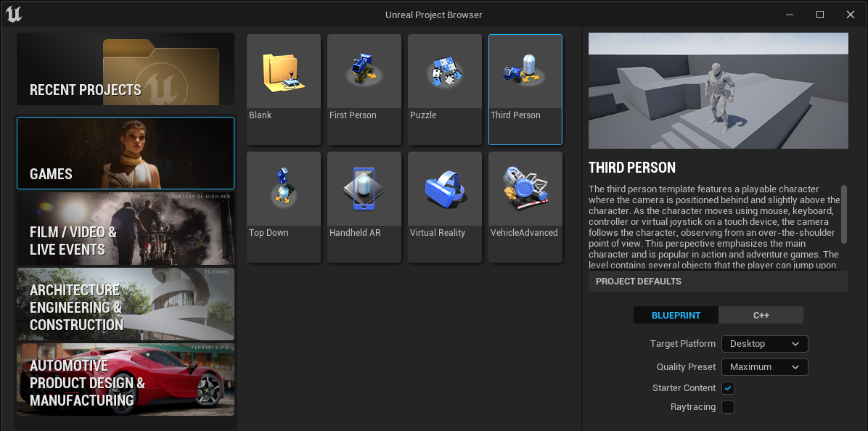Click the 'VehicleAdvanced' template label
This screenshot has height=431, width=868.
tap(524, 233)
